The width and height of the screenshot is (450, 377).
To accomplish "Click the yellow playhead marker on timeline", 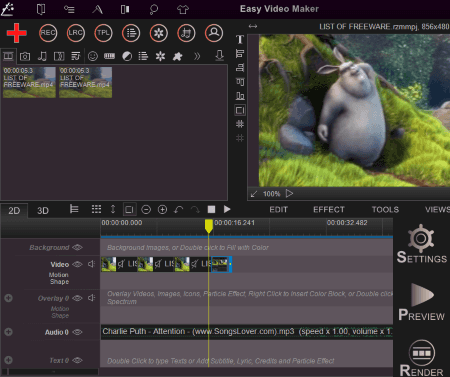I will coord(209,226).
